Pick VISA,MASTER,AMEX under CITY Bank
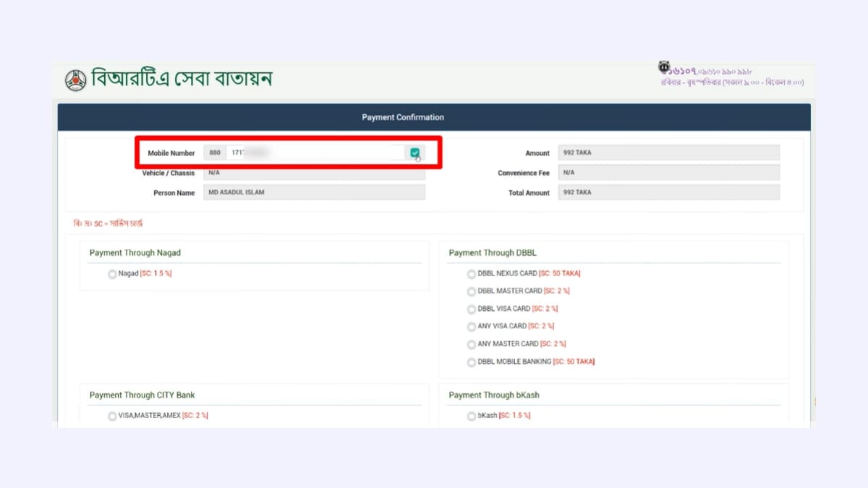The width and height of the screenshot is (868, 488). coord(112,416)
